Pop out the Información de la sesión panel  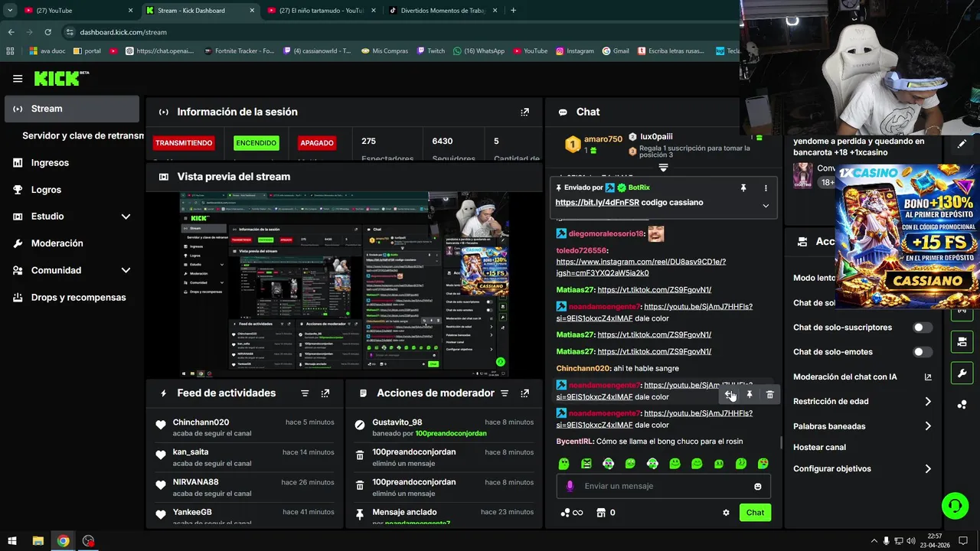point(524,112)
